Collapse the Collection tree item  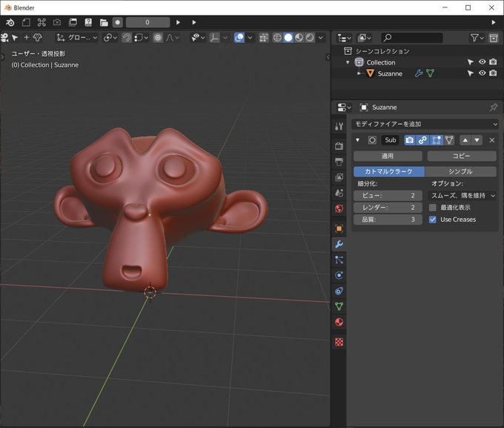pos(348,62)
